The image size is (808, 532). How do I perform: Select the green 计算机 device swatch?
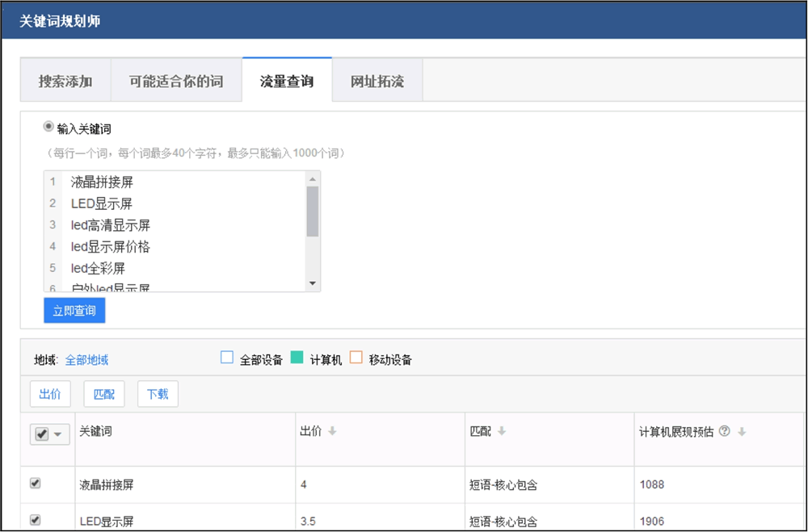pos(297,358)
